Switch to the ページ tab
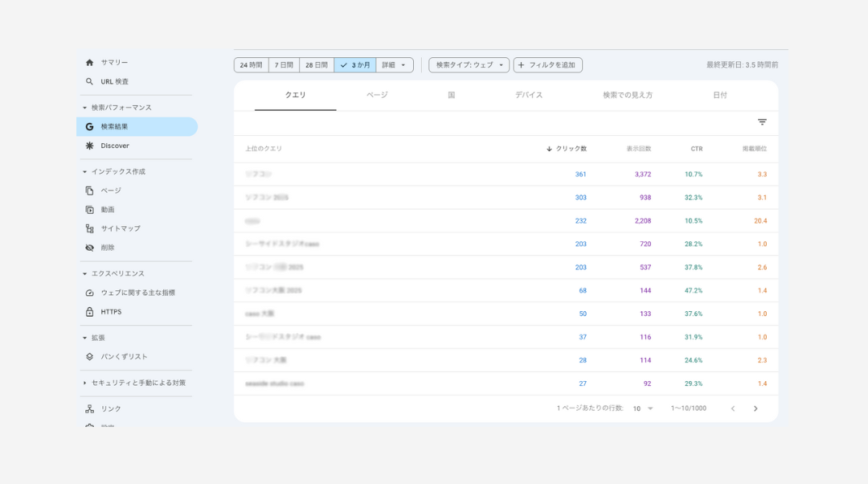Image resolution: width=868 pixels, height=484 pixels. pos(377,95)
